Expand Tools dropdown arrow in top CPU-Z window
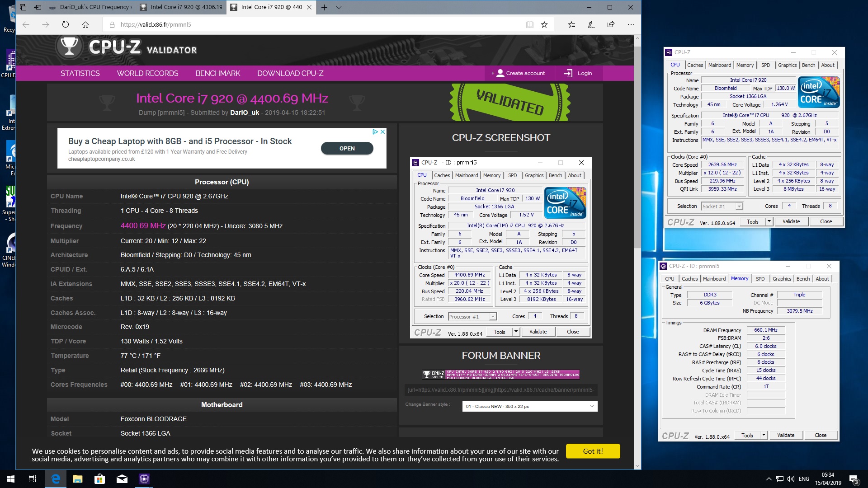The image size is (868, 488). pos(769,221)
